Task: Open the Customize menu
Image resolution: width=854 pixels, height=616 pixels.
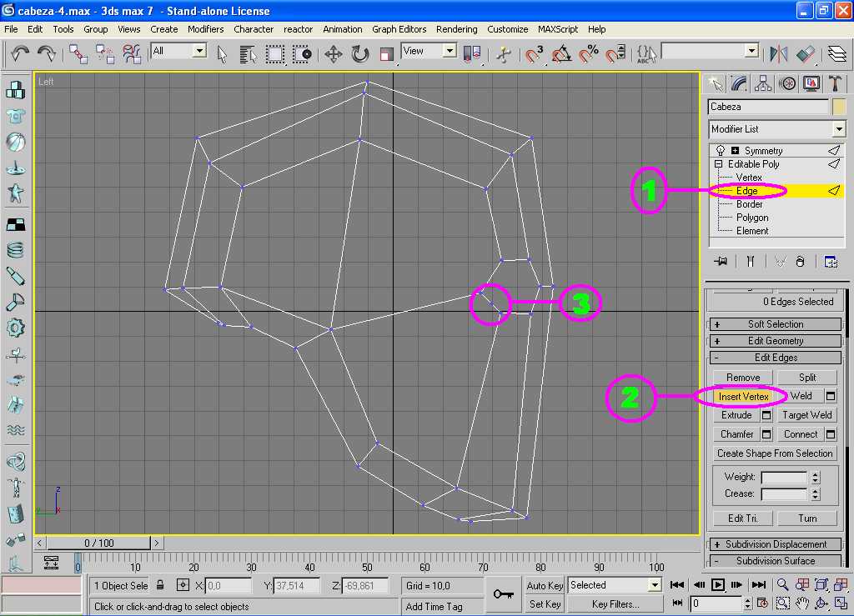Action: (508, 29)
